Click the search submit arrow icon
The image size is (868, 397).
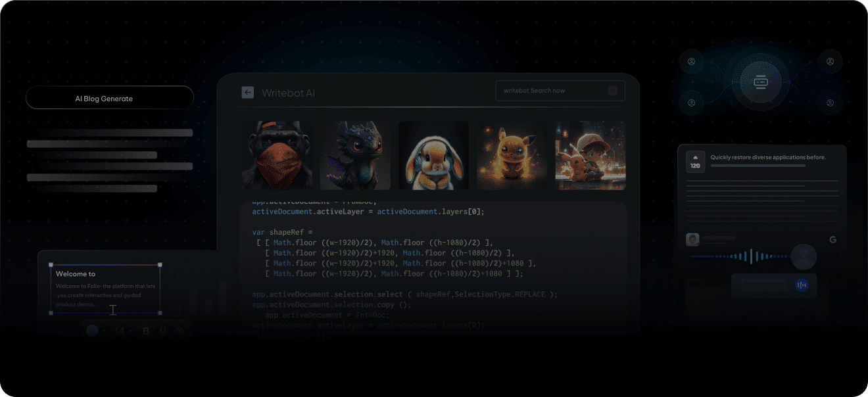[x=612, y=91]
